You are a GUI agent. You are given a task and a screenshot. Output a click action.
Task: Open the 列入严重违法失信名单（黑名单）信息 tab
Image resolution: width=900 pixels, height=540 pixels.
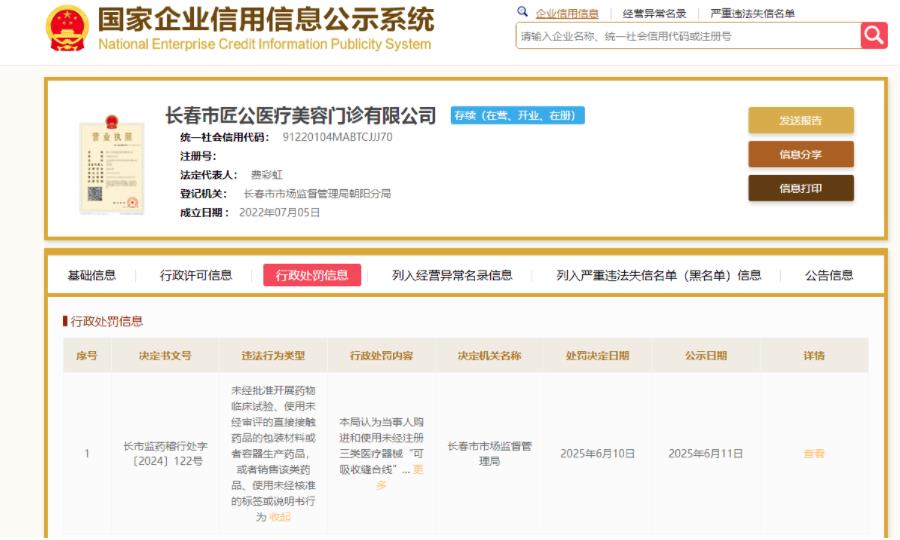[659, 275]
